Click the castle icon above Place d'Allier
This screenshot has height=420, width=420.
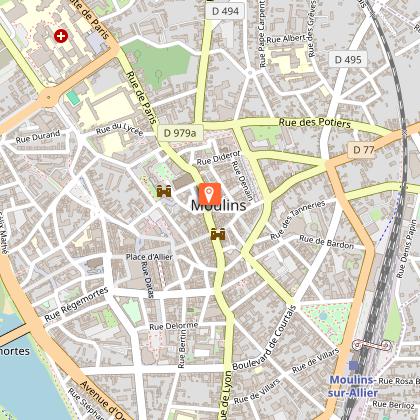point(218,234)
